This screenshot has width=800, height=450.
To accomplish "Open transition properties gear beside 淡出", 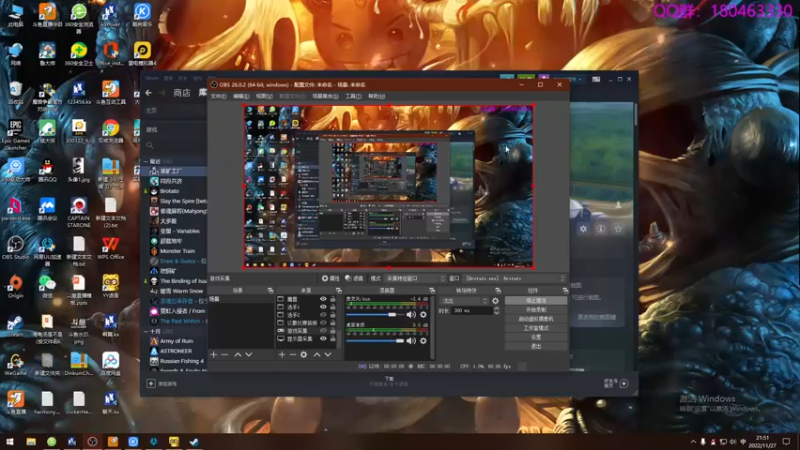I will [x=495, y=301].
